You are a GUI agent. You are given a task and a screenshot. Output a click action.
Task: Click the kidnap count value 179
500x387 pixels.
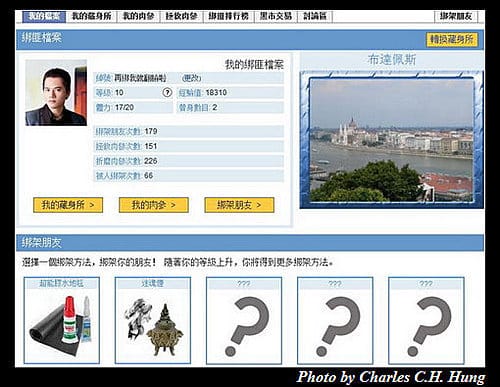[x=151, y=131]
